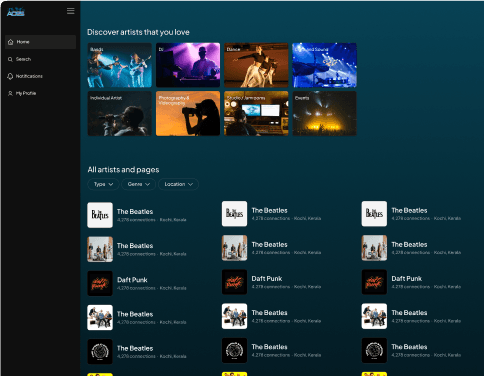This screenshot has width=484, height=376.
Task: Click the seated band photo avatar, right column
Action: point(374,316)
